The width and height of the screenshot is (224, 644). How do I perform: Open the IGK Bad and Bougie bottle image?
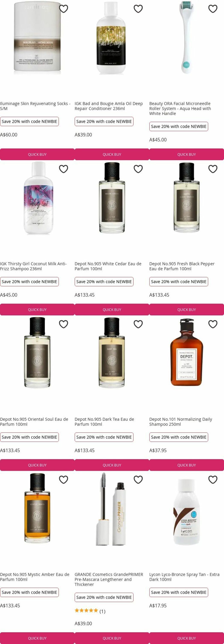coord(111,38)
